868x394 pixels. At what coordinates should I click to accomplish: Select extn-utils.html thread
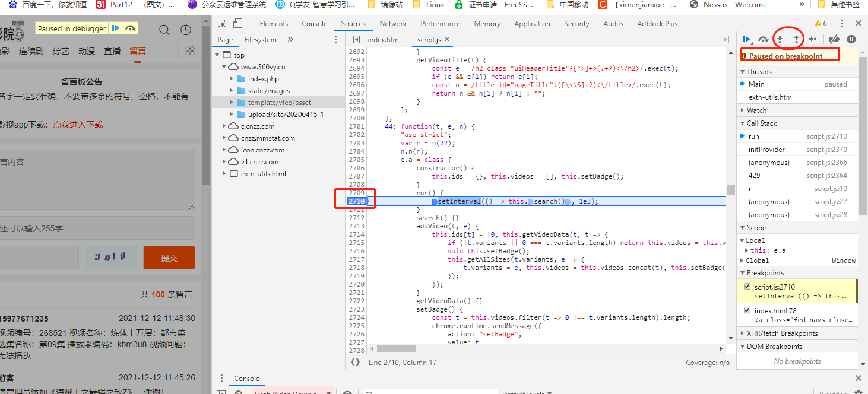[797, 97]
